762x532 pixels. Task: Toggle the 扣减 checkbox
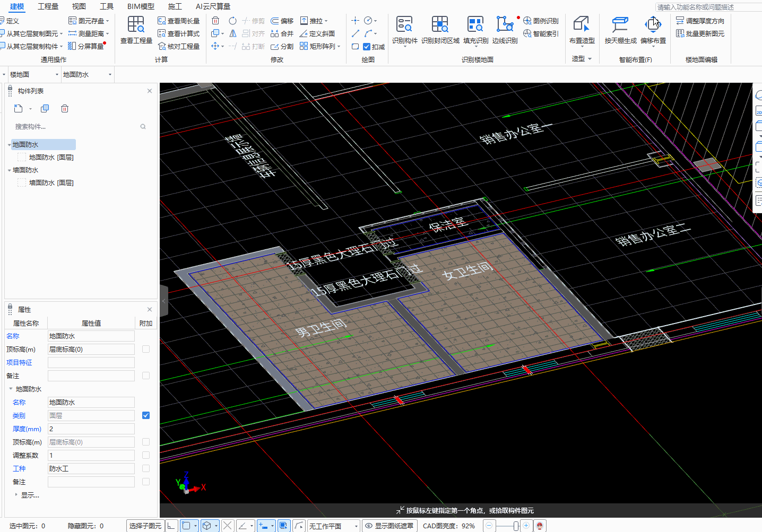367,47
